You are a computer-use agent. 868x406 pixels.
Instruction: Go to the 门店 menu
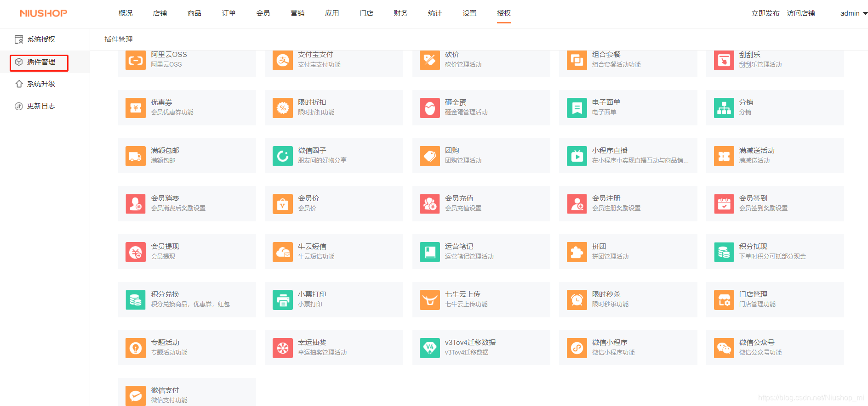coord(366,13)
